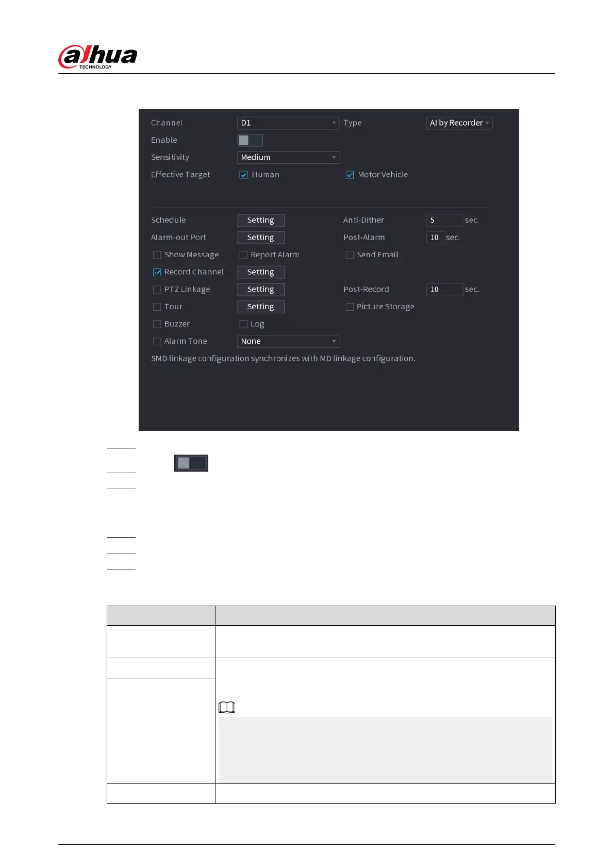Expand the Sensitivity Medium dropdown
Image resolution: width=614 pixels, height=868 pixels.
(x=288, y=157)
